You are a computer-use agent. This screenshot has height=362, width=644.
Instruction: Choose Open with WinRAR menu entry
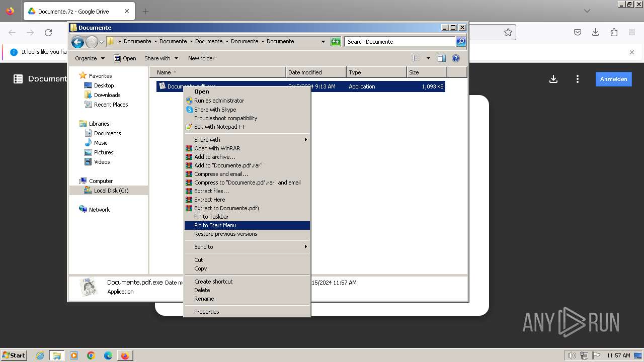[247, 148]
